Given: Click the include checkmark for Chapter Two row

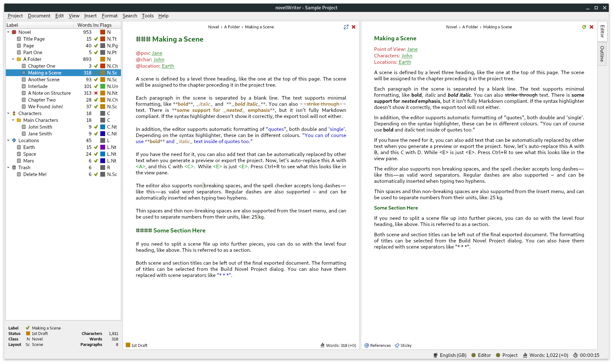Looking at the screenshot, I should coord(96,100).
